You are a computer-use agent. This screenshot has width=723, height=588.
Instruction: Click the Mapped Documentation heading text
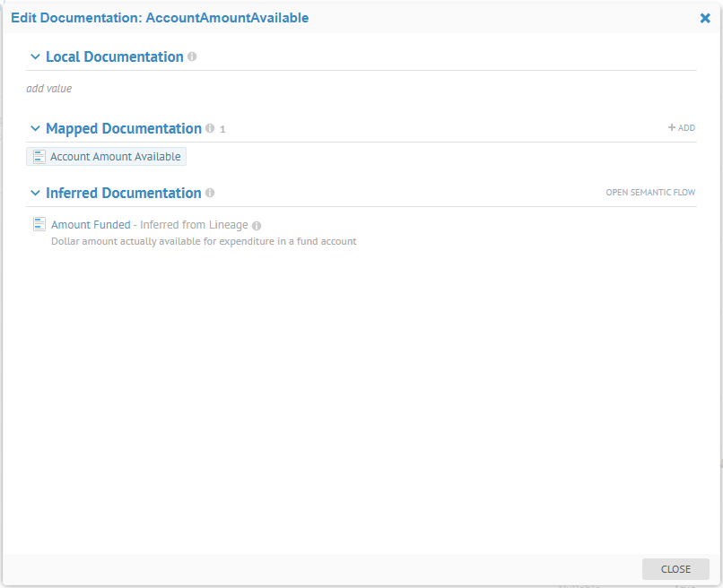click(124, 128)
